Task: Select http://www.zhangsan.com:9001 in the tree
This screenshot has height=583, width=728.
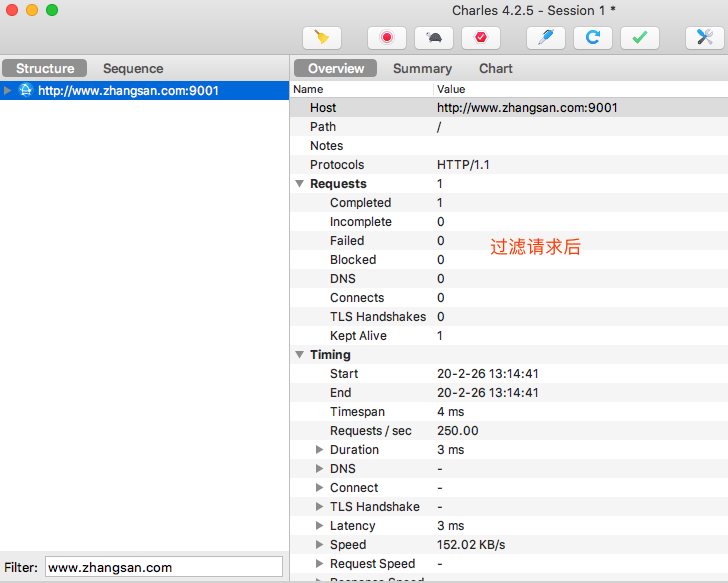Action: tap(144, 91)
